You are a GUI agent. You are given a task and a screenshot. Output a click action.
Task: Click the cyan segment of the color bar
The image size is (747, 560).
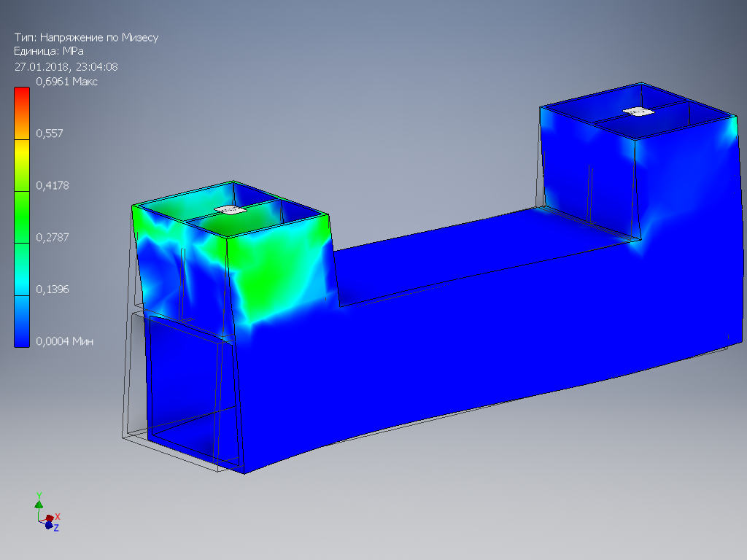point(22,269)
